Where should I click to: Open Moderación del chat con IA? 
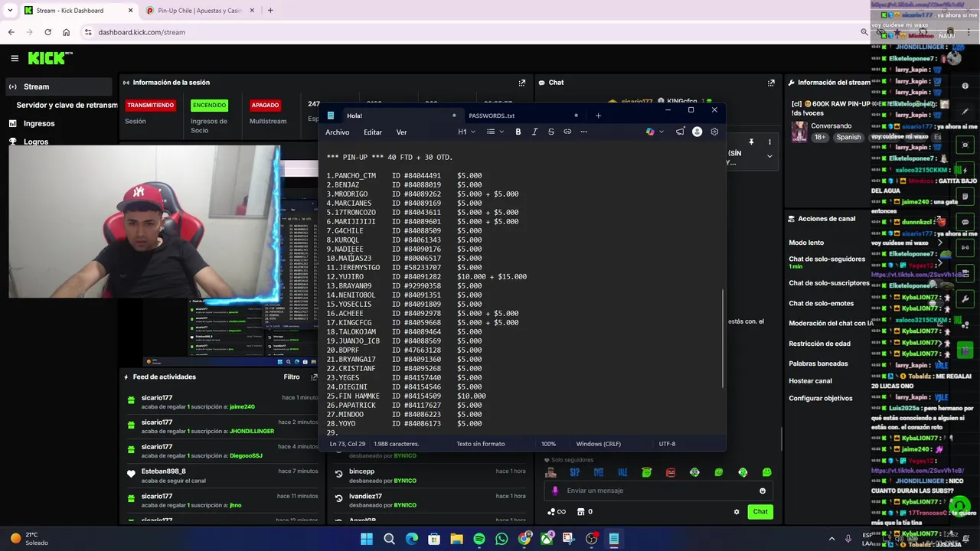pos(831,323)
